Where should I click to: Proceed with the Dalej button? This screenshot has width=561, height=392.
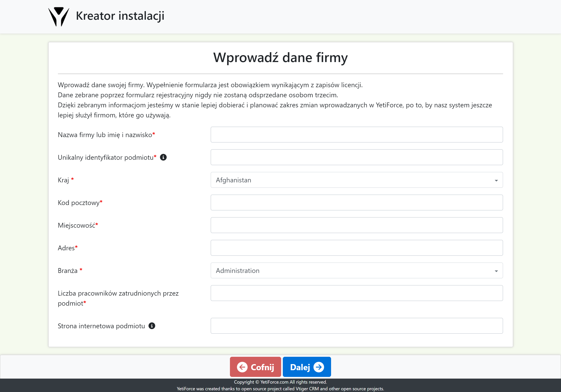(307, 367)
